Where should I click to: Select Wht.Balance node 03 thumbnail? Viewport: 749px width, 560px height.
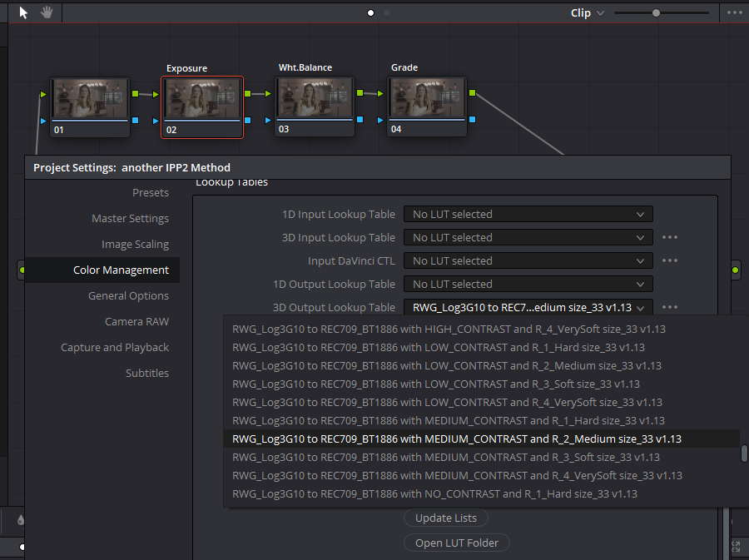315,98
